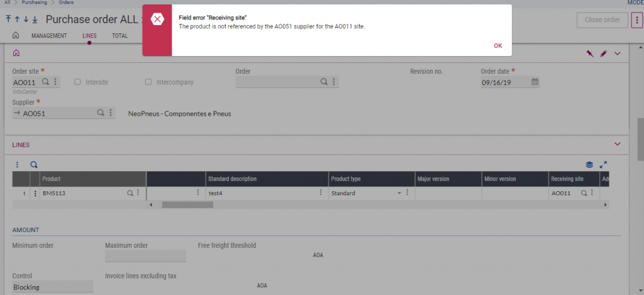
Task: Open Product cell BMS113 dots menu
Action: [138, 192]
